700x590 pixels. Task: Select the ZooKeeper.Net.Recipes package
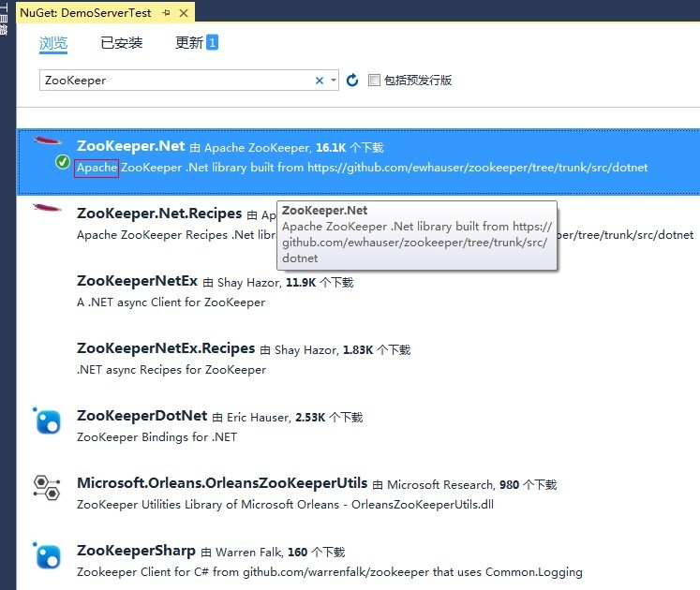click(x=159, y=214)
